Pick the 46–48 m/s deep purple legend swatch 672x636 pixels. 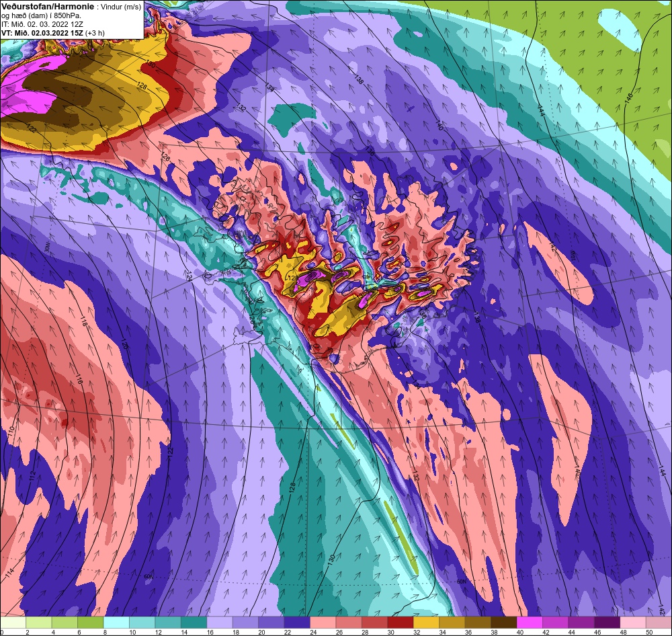pos(607,623)
